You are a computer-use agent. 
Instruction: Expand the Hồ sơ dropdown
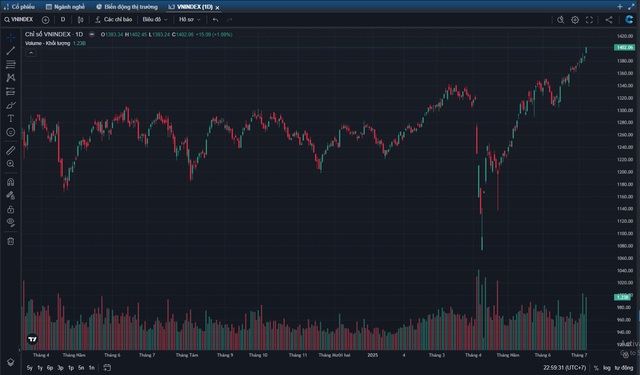(189, 20)
